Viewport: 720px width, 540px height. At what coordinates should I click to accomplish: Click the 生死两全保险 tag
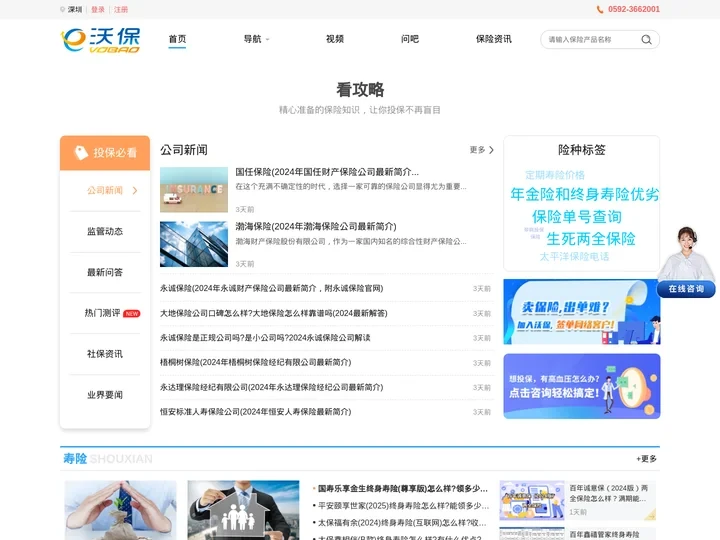click(x=591, y=239)
